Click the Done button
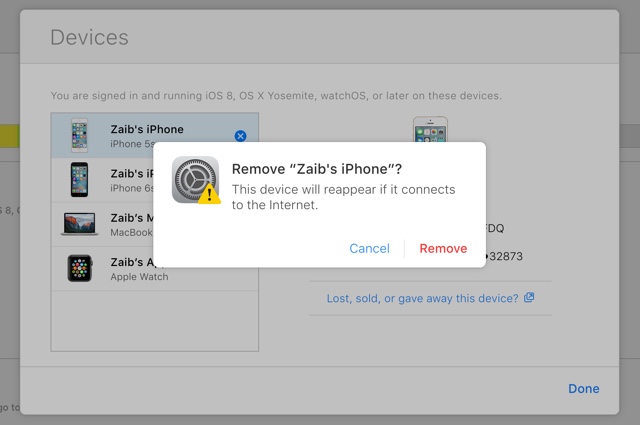The height and width of the screenshot is (425, 640). click(x=584, y=388)
